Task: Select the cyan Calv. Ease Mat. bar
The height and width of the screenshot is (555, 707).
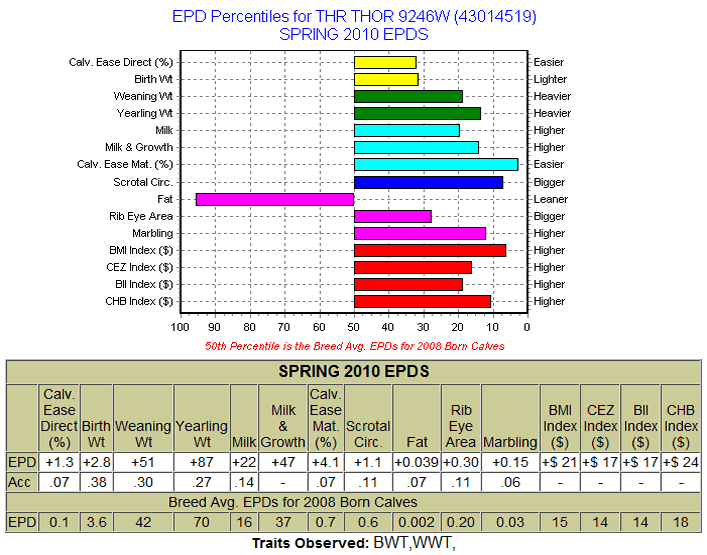Action: [436, 165]
